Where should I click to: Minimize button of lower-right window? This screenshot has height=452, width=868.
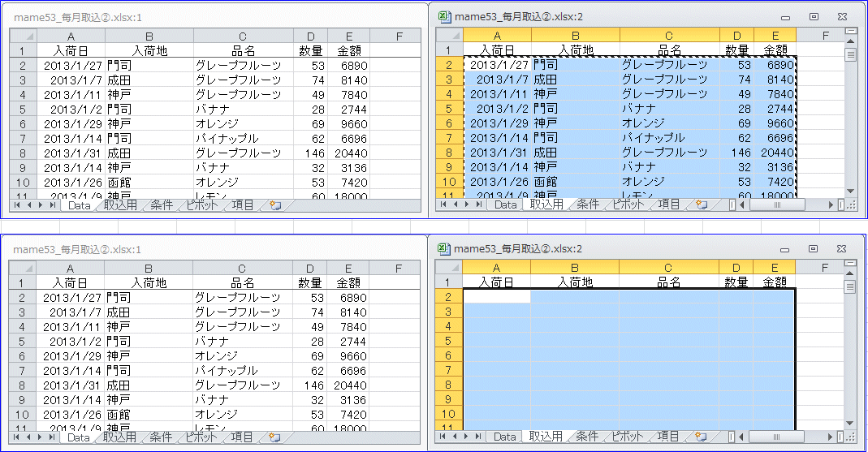click(x=784, y=249)
